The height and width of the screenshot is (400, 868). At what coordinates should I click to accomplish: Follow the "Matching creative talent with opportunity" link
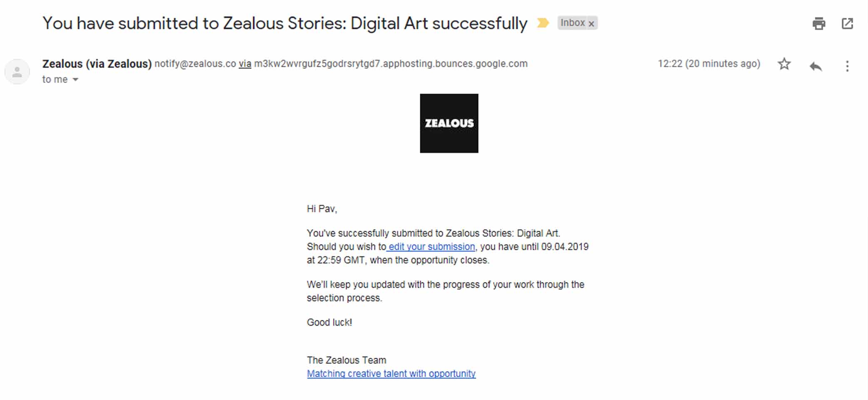391,374
